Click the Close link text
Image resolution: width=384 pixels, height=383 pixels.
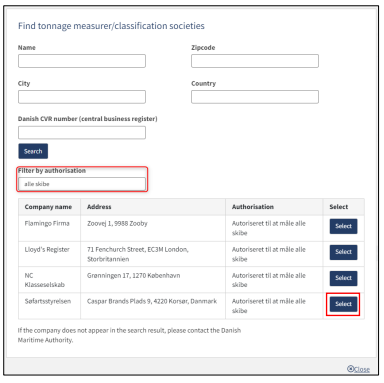(x=362, y=369)
